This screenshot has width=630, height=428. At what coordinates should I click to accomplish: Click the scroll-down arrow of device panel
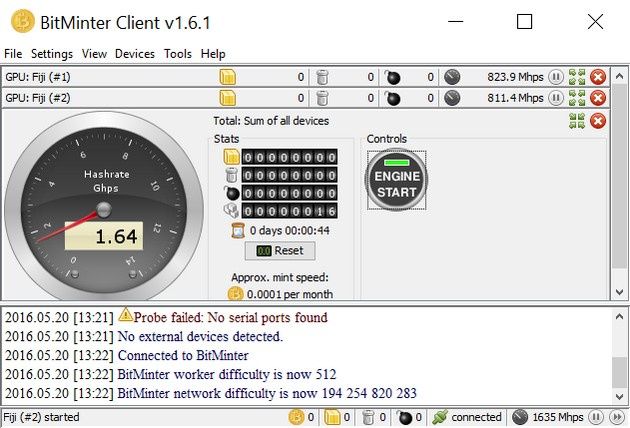click(619, 292)
